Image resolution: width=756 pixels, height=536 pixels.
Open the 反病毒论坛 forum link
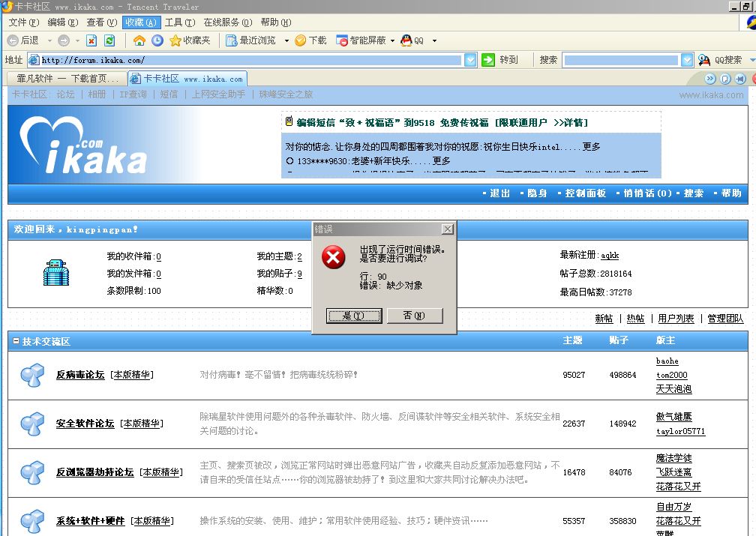click(80, 375)
